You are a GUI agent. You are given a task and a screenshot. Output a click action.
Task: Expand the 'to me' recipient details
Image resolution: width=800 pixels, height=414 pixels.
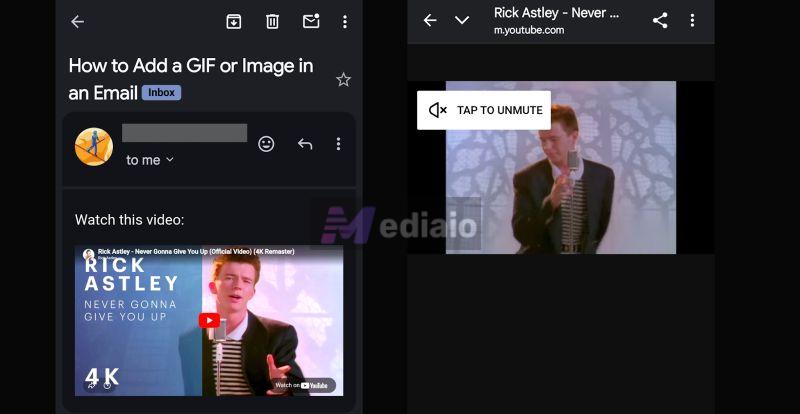tap(150, 160)
